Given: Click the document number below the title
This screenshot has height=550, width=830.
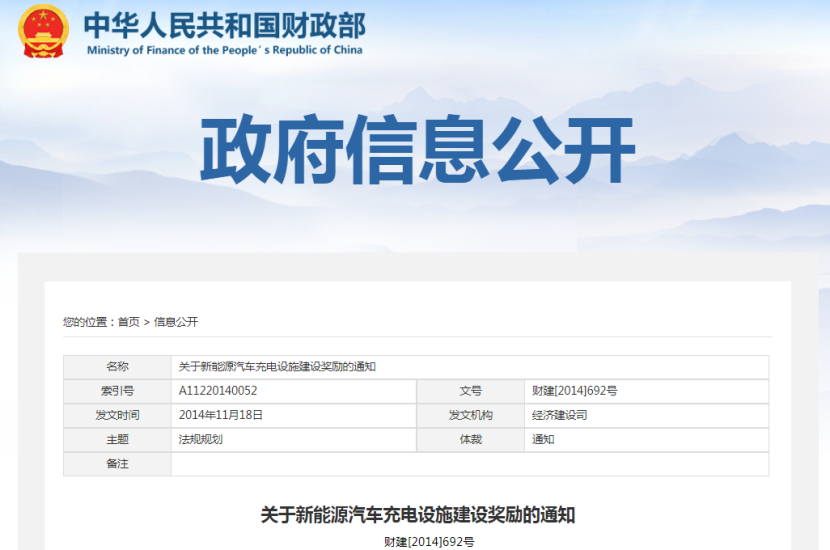Looking at the screenshot, I should [429, 542].
